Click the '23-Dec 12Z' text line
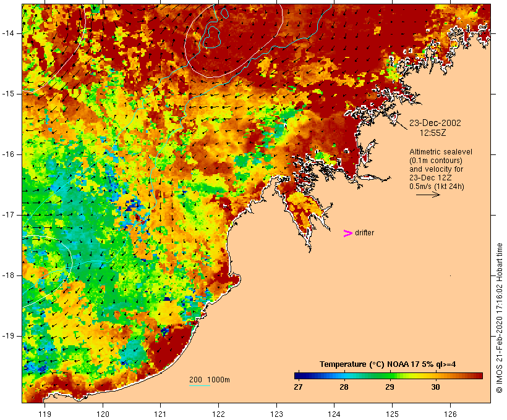 click(x=430, y=178)
